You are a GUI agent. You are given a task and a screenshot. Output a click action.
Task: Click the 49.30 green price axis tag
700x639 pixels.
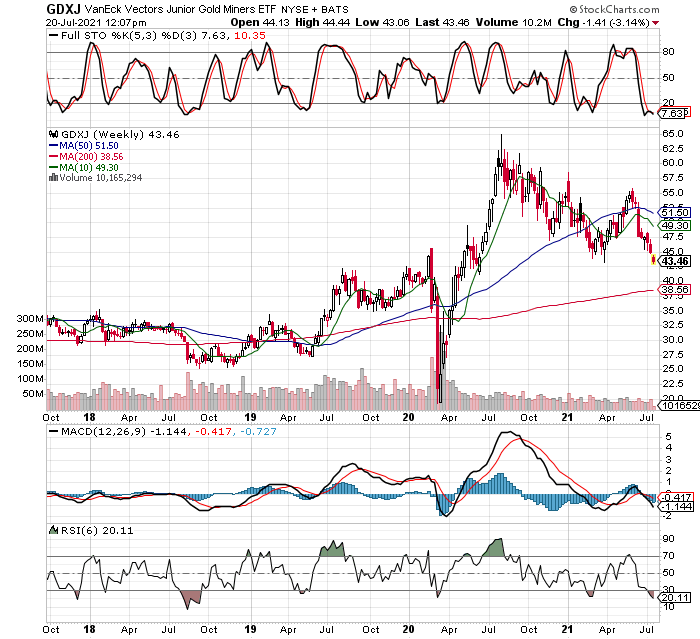point(675,226)
